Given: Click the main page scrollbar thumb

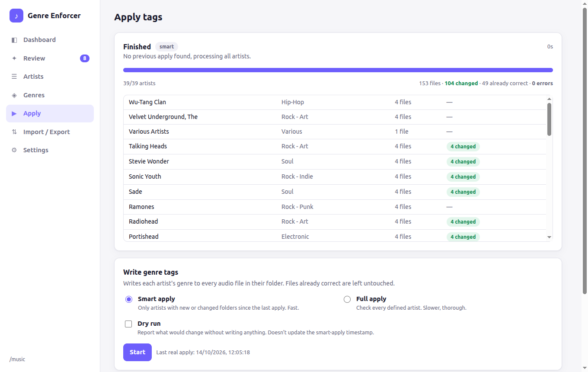Looking at the screenshot, I should [585, 151].
